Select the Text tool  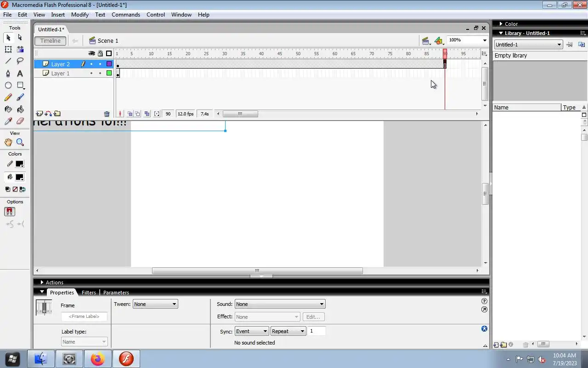(x=20, y=74)
